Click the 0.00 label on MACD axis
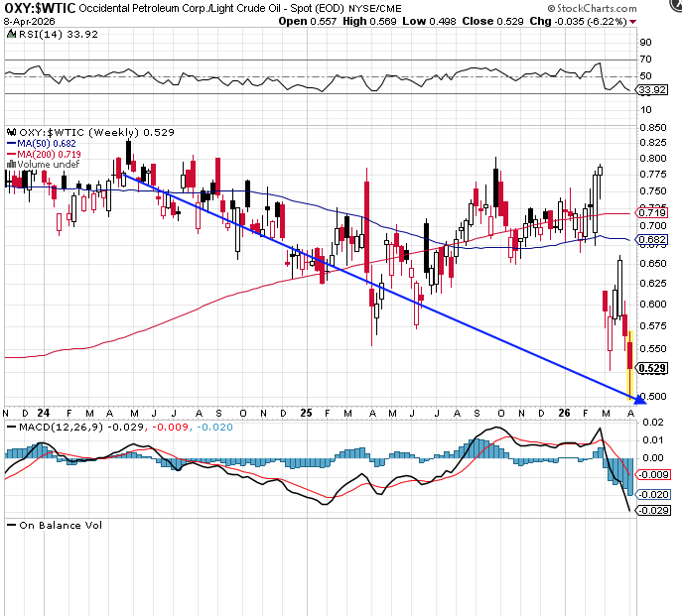Viewport: 682px width, 616px height. [x=653, y=457]
